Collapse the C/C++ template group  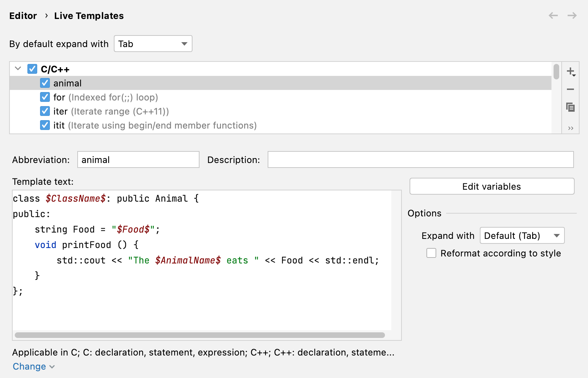pyautogui.click(x=18, y=69)
